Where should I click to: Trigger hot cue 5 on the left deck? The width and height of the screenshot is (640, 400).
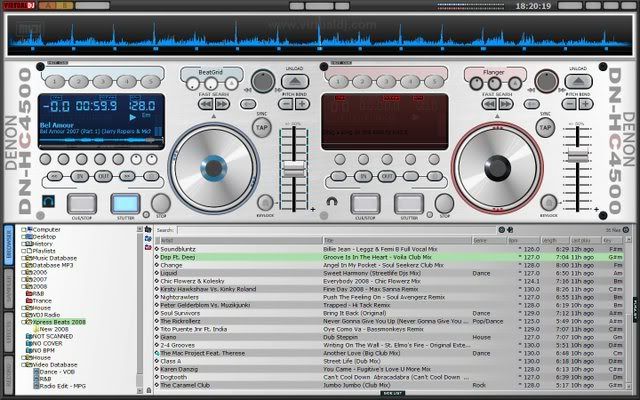(151, 82)
